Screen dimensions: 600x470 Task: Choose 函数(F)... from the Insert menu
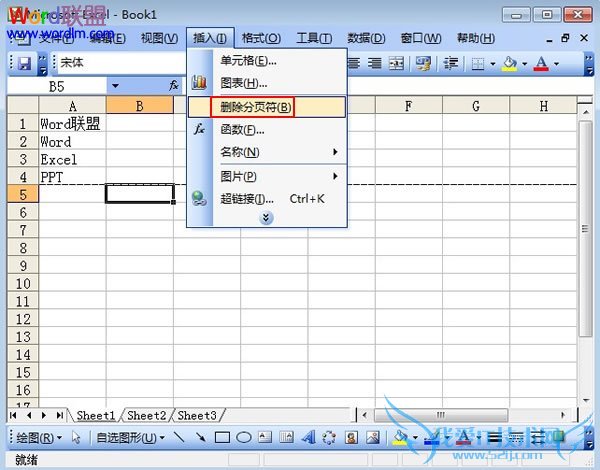[x=267, y=130]
